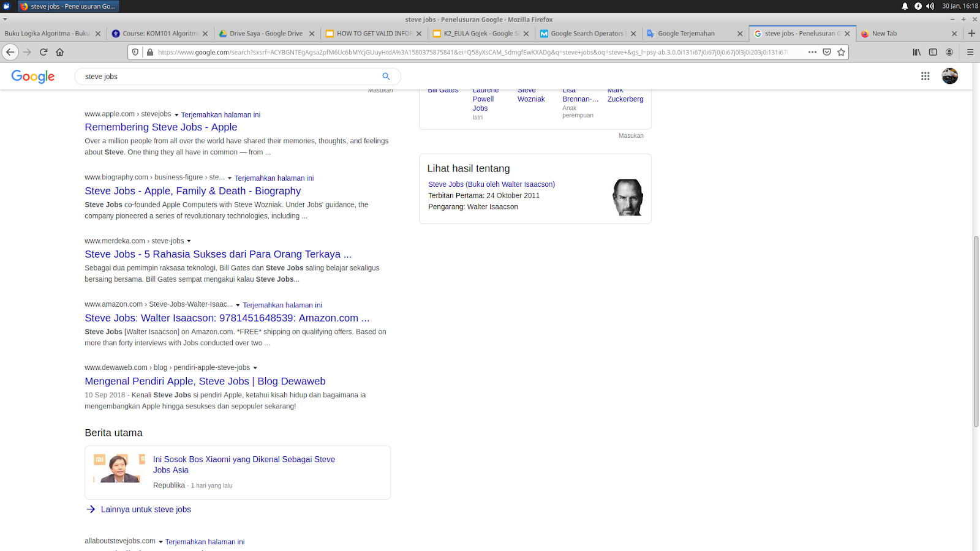Open Steve Jobs - Apple, Family & Death result

(x=193, y=191)
